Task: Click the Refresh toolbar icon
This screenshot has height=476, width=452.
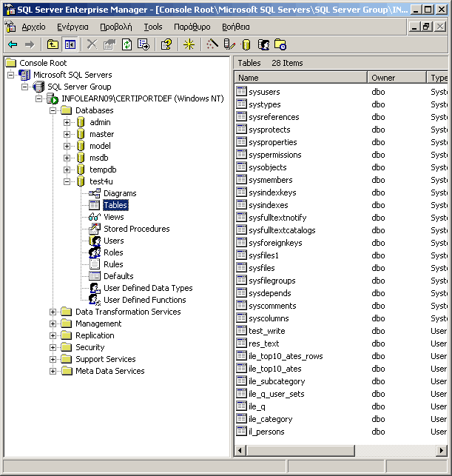Action: click(x=127, y=45)
